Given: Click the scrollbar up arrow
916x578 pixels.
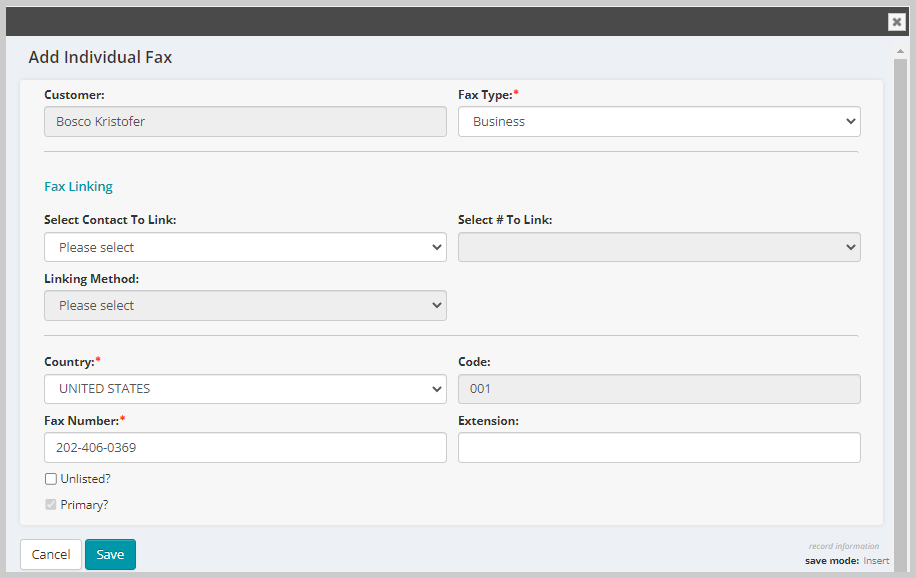Looking at the screenshot, I should pos(900,51).
